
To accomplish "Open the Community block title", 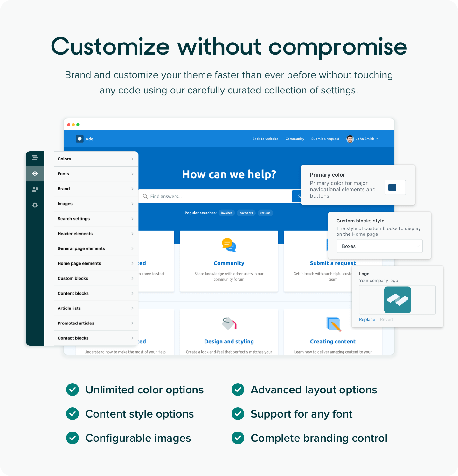I will [229, 263].
